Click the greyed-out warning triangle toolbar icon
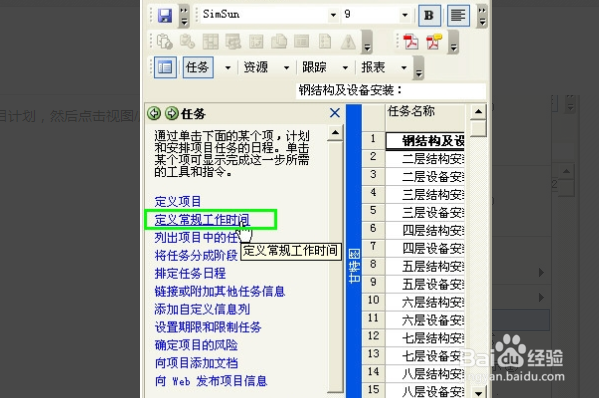This screenshot has width=599, height=398. coord(348,42)
